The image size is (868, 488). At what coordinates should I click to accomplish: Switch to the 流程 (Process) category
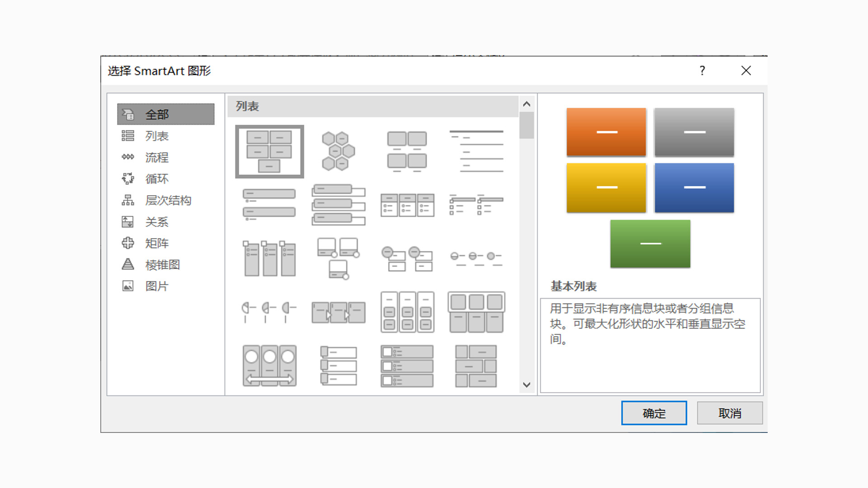(156, 157)
